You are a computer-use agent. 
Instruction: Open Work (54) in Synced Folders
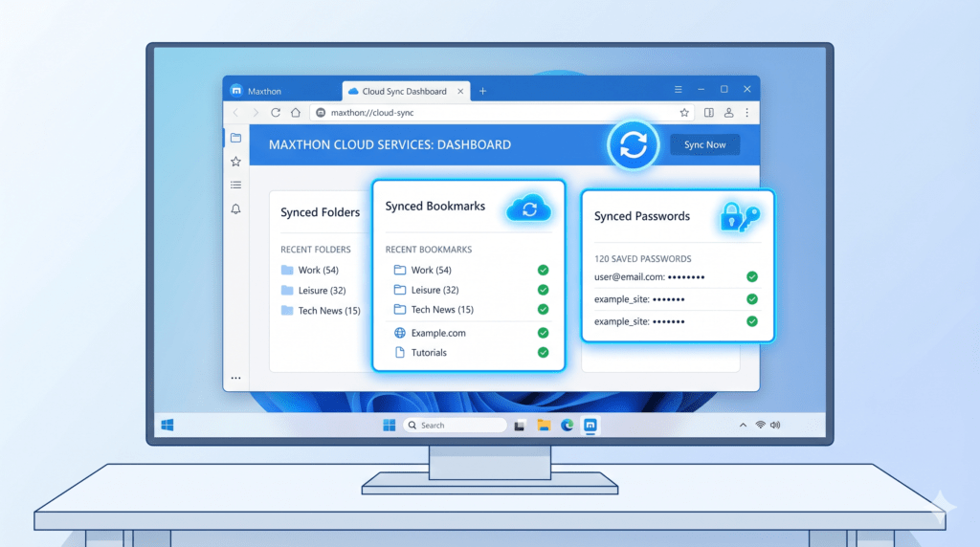point(310,270)
